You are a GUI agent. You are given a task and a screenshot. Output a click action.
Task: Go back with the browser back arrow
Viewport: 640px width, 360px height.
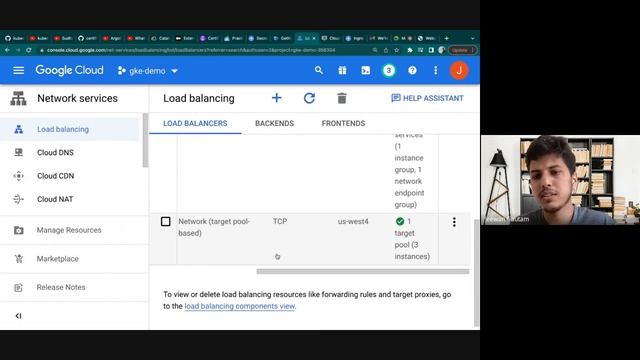point(7,50)
